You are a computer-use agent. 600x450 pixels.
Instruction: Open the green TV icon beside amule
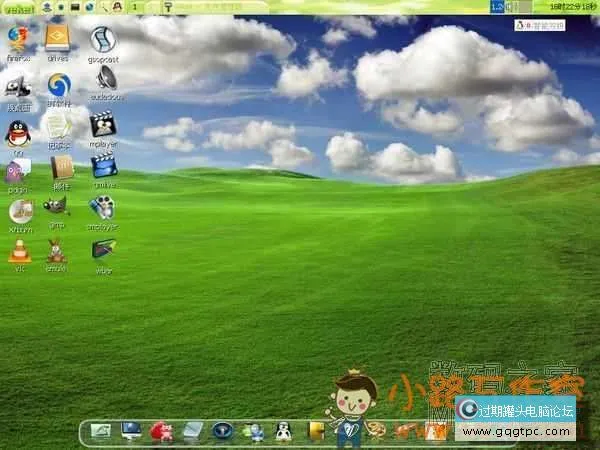pos(104,249)
